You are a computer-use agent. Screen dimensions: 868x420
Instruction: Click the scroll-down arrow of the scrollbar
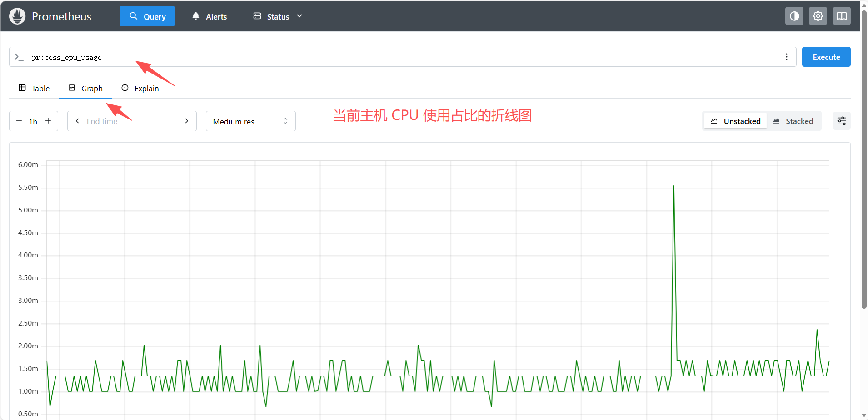click(864, 415)
